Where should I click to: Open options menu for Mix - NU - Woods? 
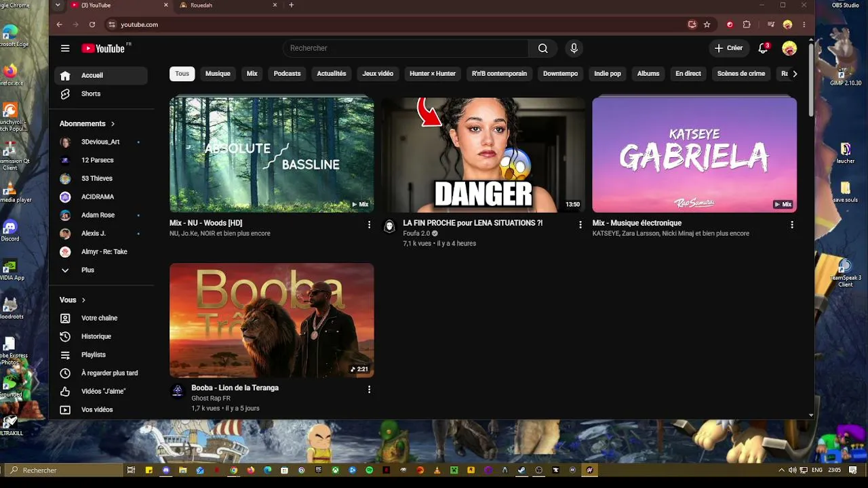(369, 224)
